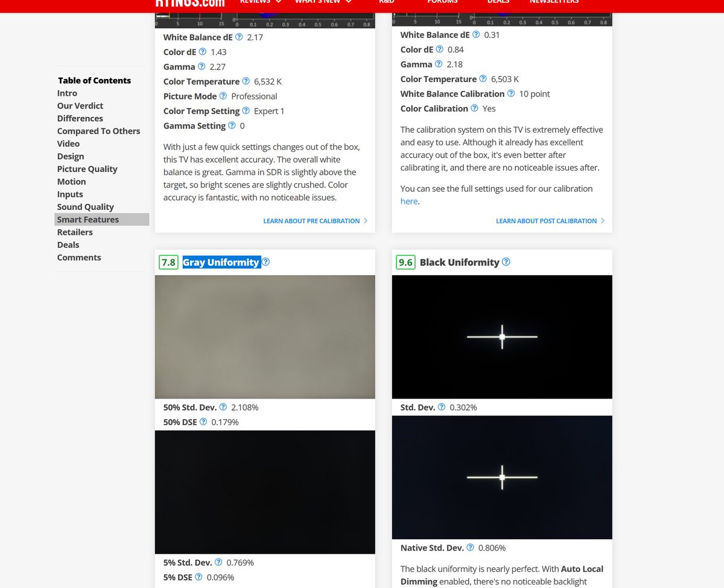The width and height of the screenshot is (724, 588).
Task: Select R&D in the top navigation
Action: [x=386, y=2]
